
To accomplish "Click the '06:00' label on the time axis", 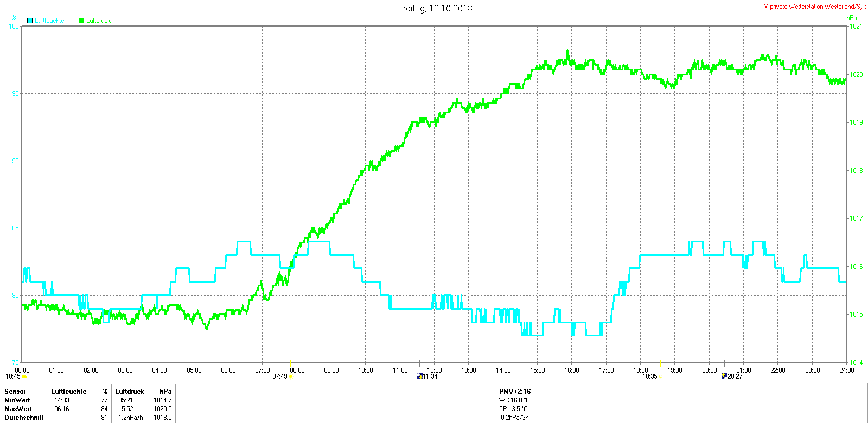I will click(x=228, y=370).
